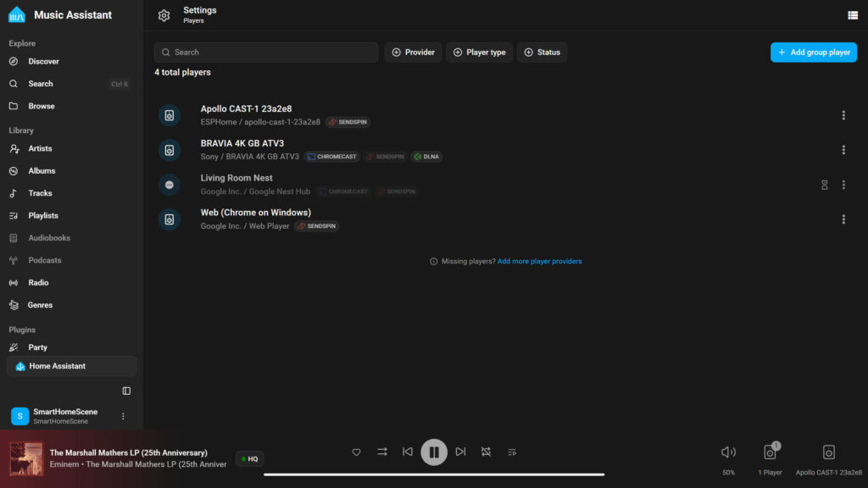Open the Living Room Nest player row

pos(505,185)
